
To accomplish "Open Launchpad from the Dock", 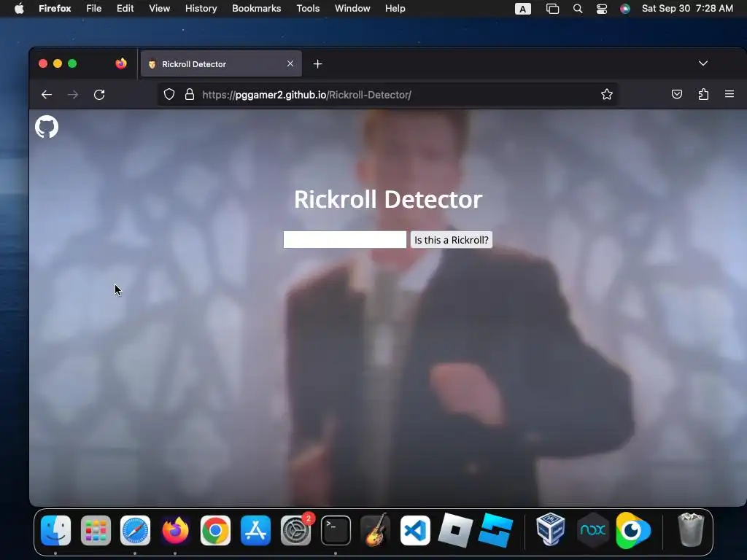I will (96, 531).
